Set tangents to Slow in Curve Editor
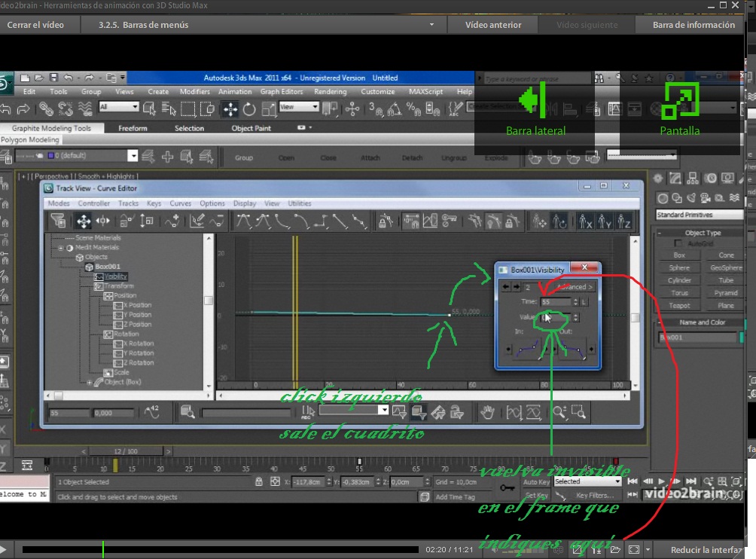The height and width of the screenshot is (559, 756). (301, 221)
